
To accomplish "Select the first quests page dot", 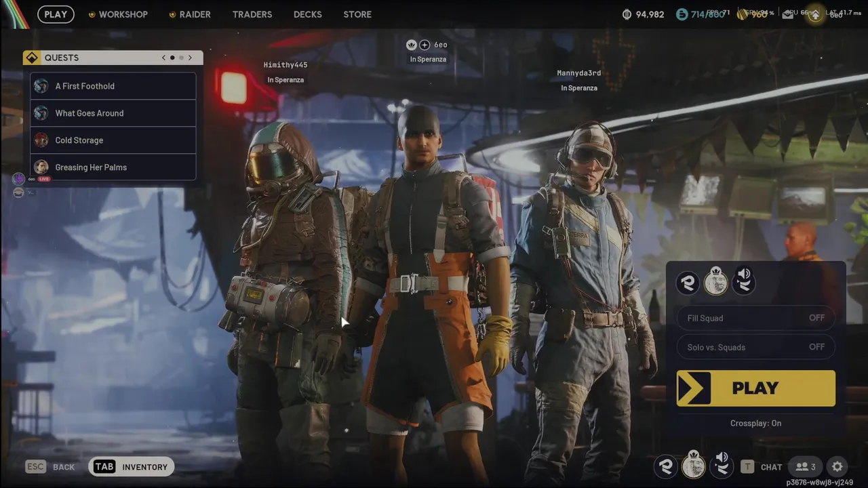I will 172,58.
